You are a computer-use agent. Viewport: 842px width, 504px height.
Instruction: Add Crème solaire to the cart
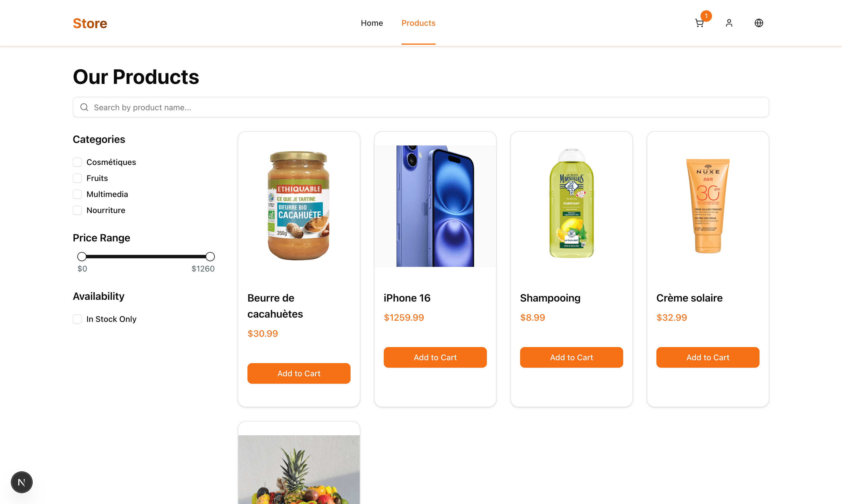coord(707,357)
